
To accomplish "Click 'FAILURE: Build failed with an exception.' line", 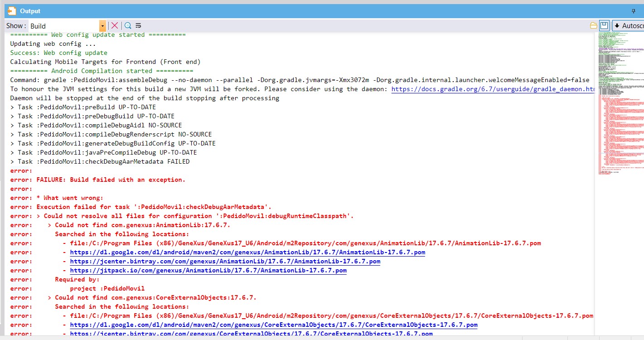I will 98,180.
